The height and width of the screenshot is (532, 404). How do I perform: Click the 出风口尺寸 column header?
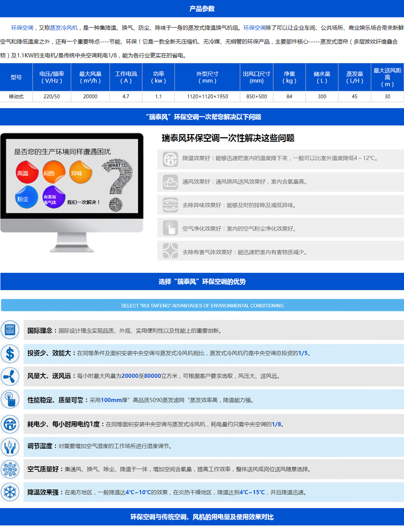coord(257,77)
